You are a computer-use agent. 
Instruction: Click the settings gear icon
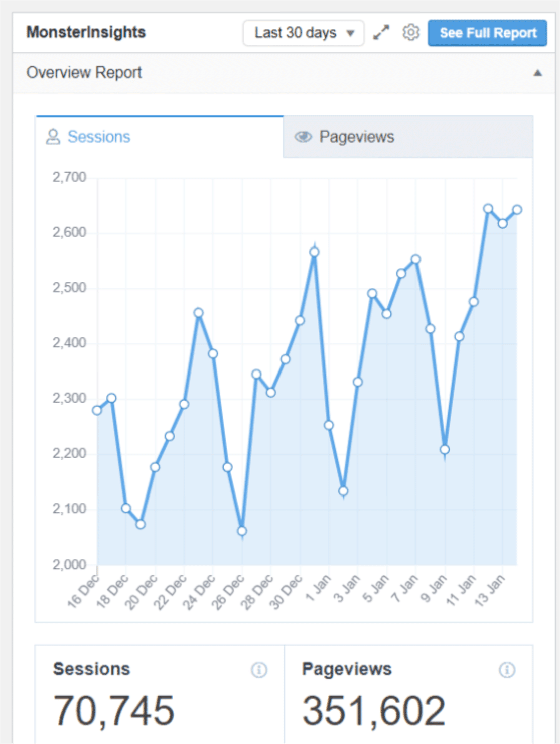pos(411,33)
